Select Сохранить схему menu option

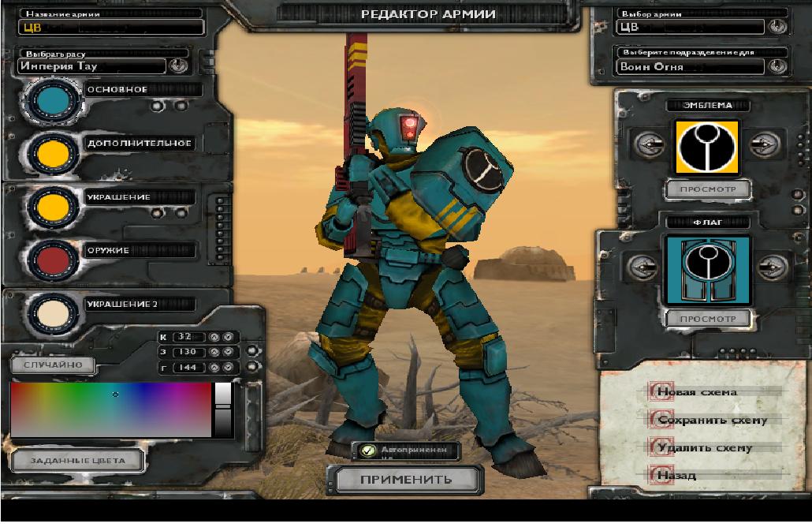tap(712, 420)
